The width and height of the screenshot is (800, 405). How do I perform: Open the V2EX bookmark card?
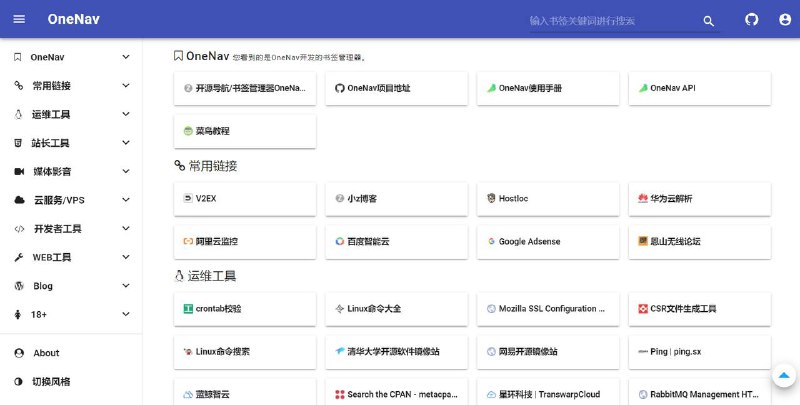click(244, 198)
